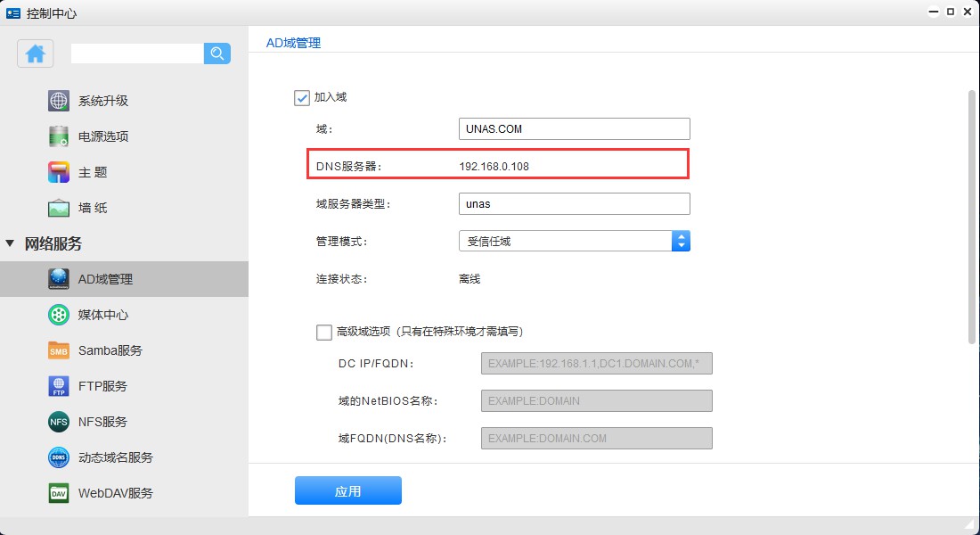
Task: Click the FTP服务 icon
Action: [59, 386]
